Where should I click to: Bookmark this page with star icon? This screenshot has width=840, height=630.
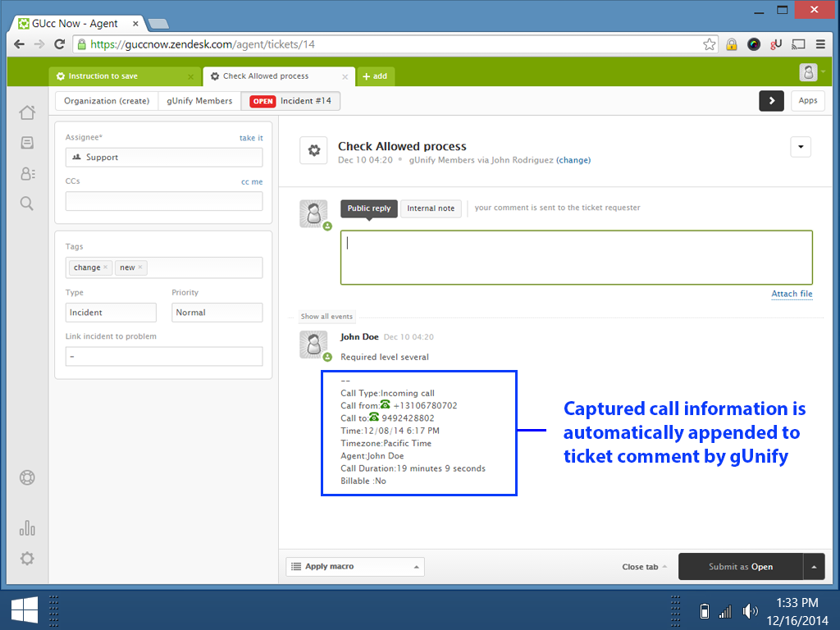pyautogui.click(x=710, y=44)
